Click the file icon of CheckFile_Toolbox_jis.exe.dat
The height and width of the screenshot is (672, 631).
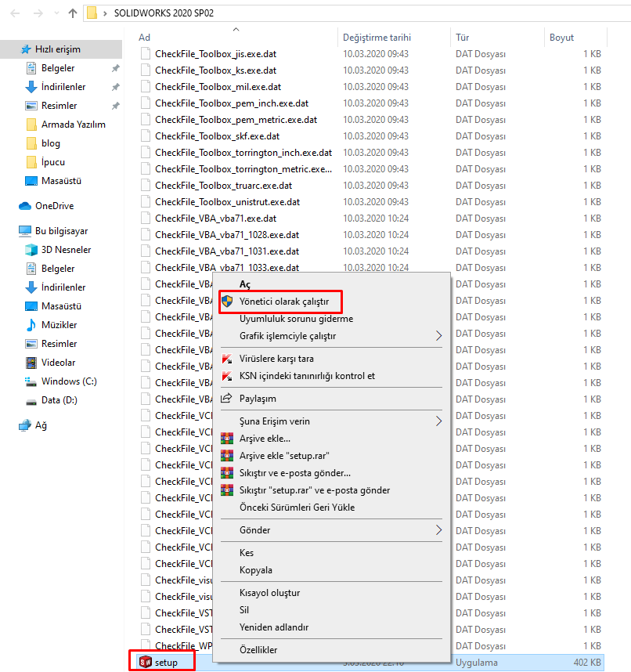(x=146, y=53)
